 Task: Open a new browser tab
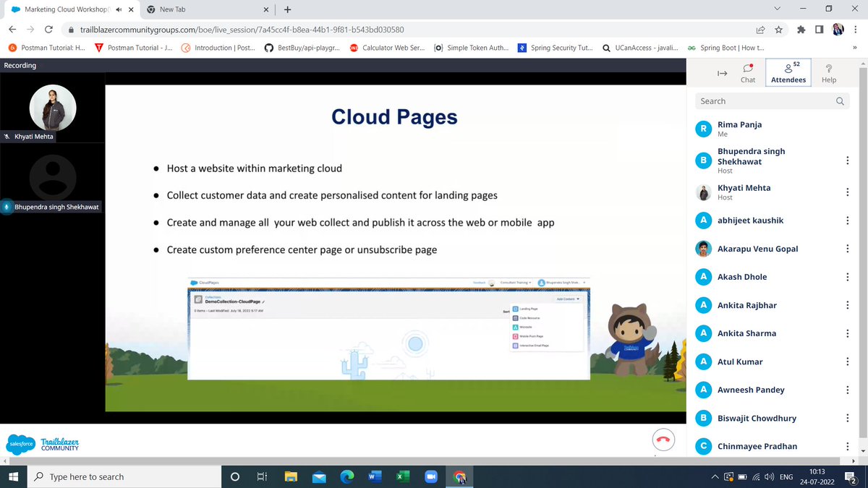click(288, 9)
